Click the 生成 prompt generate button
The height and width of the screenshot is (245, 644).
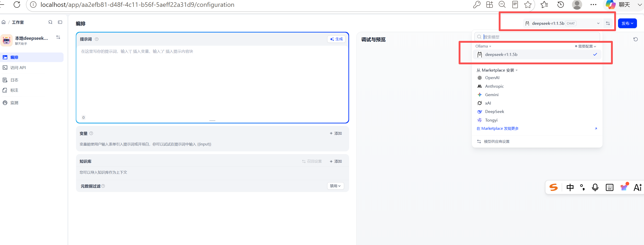point(336,39)
